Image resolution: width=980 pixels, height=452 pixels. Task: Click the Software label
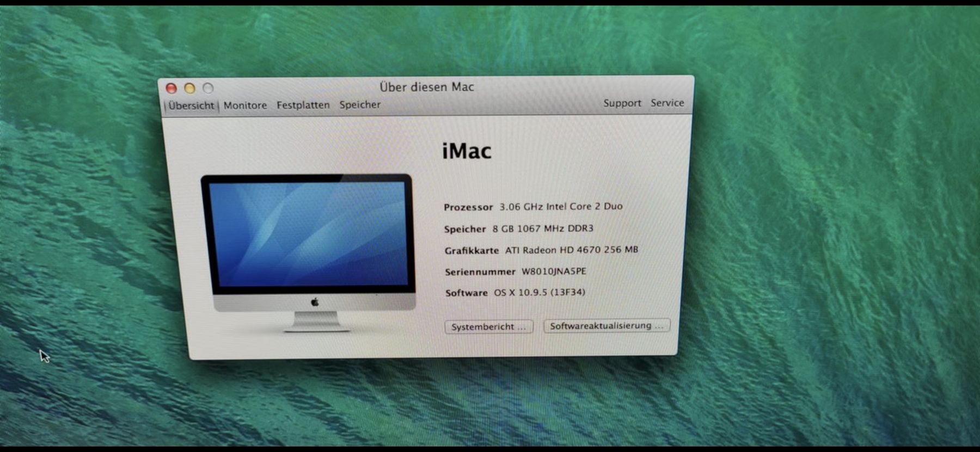[466, 293]
